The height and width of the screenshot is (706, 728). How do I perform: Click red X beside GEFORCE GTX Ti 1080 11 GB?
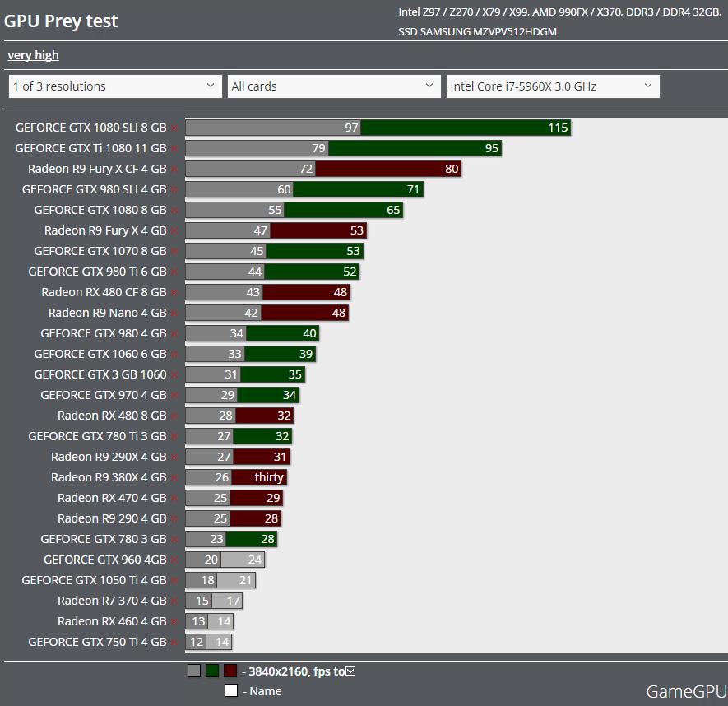pos(174,149)
